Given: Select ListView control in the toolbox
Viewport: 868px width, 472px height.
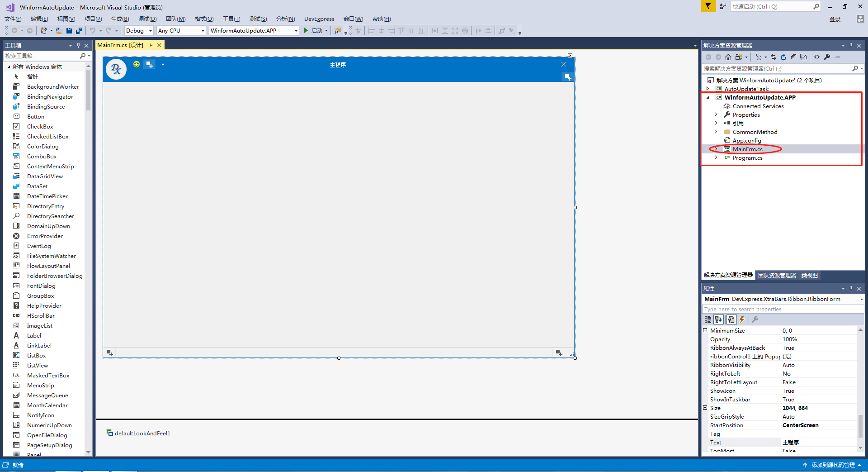Looking at the screenshot, I should click(37, 365).
